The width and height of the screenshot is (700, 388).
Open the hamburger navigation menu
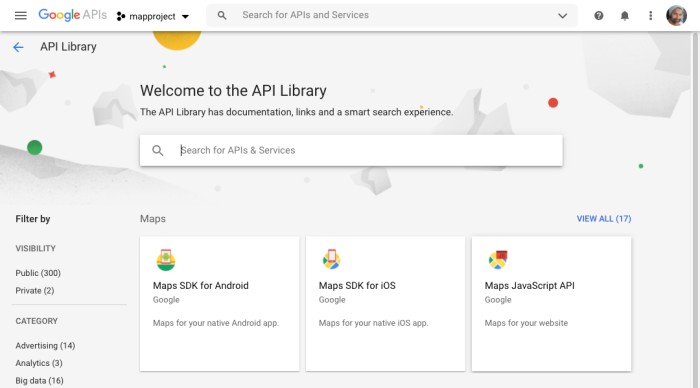click(x=21, y=16)
